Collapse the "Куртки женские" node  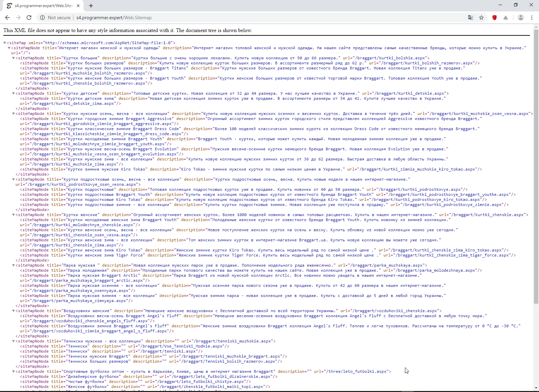(13, 215)
